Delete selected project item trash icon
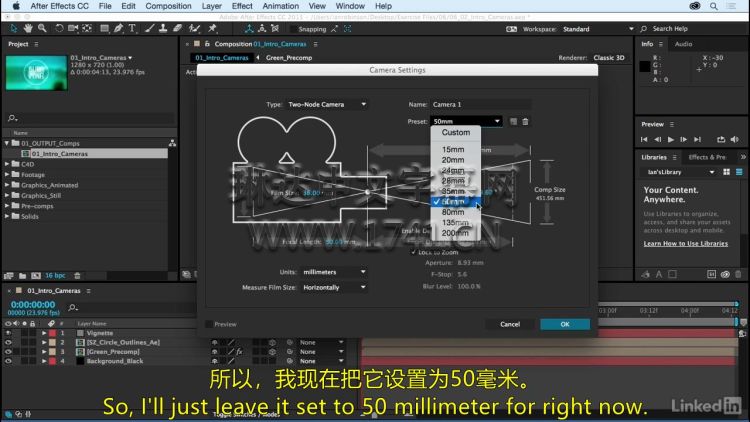The height and width of the screenshot is (422, 750). (77, 276)
